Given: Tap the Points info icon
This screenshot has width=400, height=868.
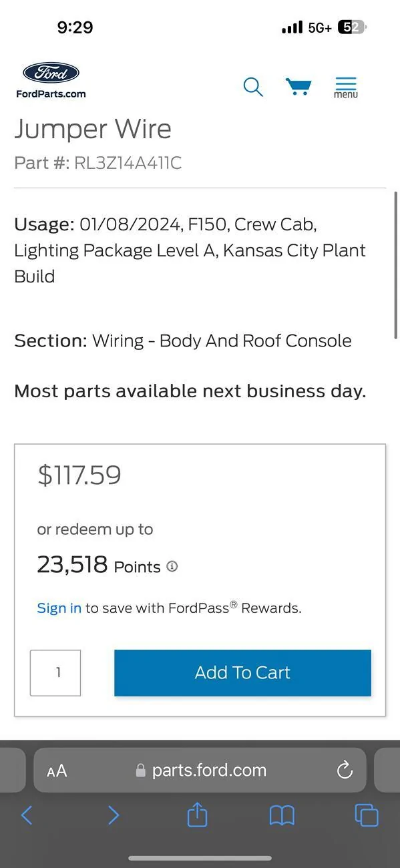Looking at the screenshot, I should [171, 566].
